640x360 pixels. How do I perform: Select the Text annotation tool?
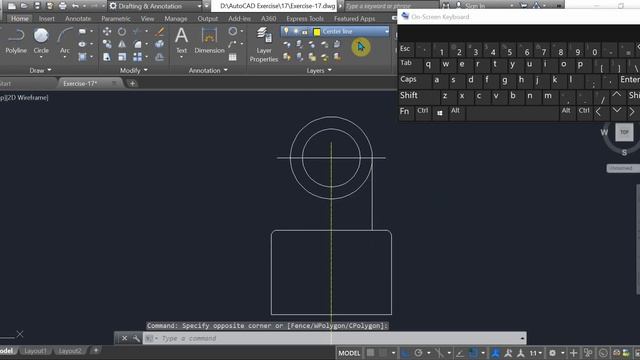tap(181, 41)
